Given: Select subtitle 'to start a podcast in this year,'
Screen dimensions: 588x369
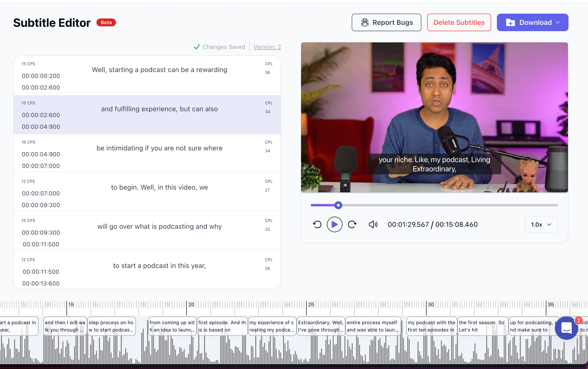Looking at the screenshot, I should pyautogui.click(x=160, y=266).
